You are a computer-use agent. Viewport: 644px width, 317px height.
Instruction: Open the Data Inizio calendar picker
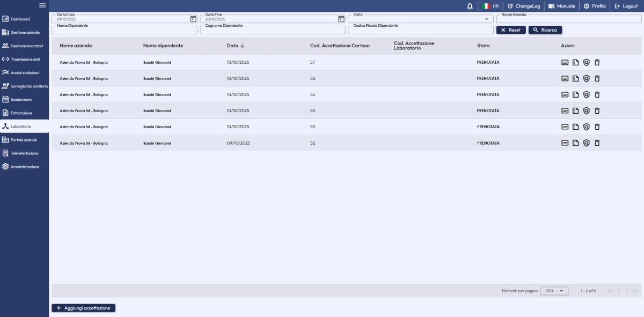193,19
